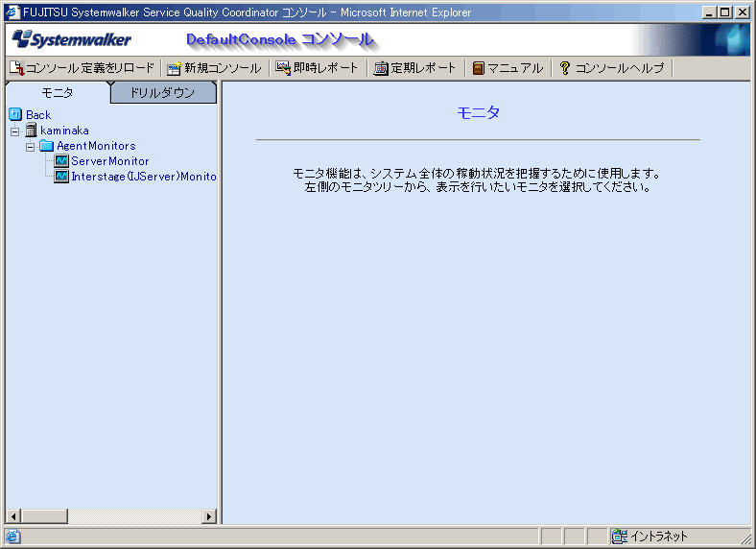Open 新規コンソール from toolbar
Screen dimensions: 756x549
click(x=223, y=68)
